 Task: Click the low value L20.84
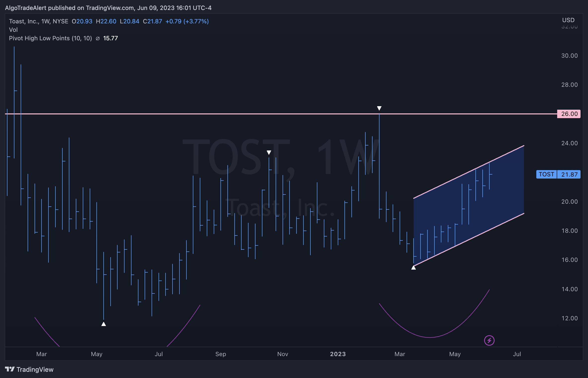129,21
